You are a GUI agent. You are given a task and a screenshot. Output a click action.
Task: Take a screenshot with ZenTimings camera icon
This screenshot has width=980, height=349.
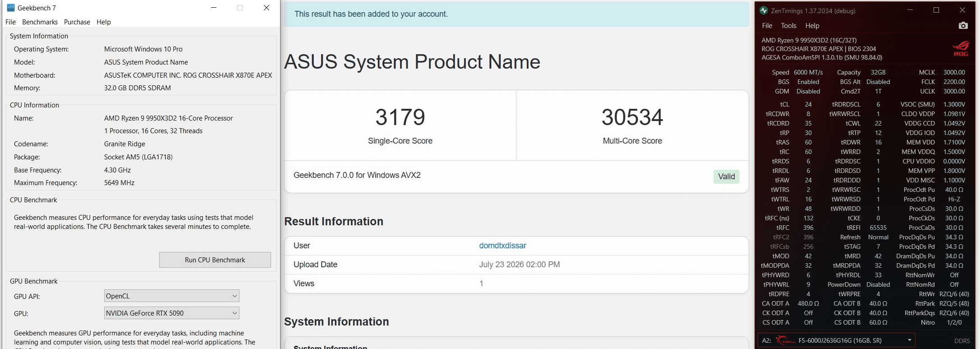(x=963, y=26)
